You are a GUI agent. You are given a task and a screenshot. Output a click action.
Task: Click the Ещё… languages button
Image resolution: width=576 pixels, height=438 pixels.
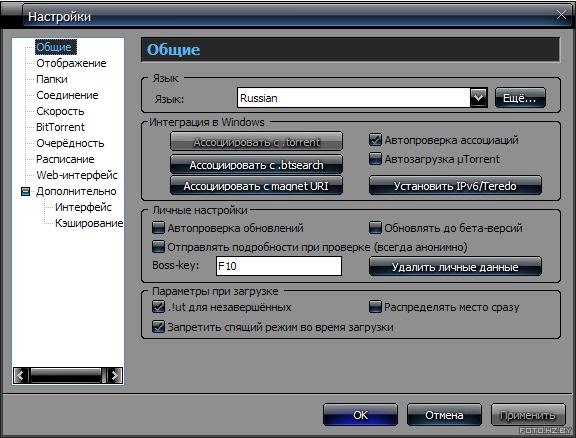point(520,98)
